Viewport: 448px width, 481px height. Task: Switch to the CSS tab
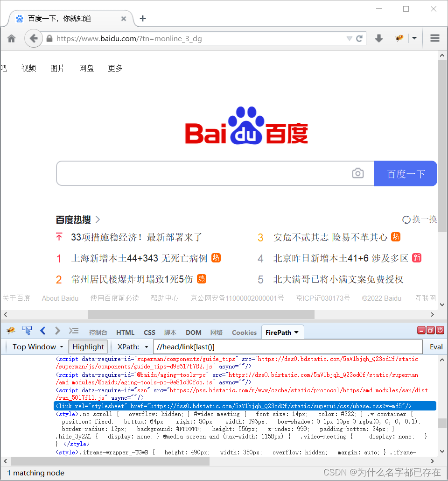(x=149, y=332)
